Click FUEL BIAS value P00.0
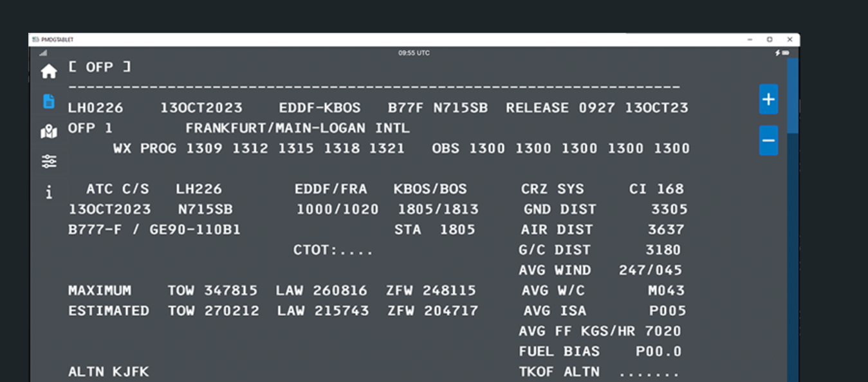This screenshot has width=868, height=382. pyautogui.click(x=659, y=352)
